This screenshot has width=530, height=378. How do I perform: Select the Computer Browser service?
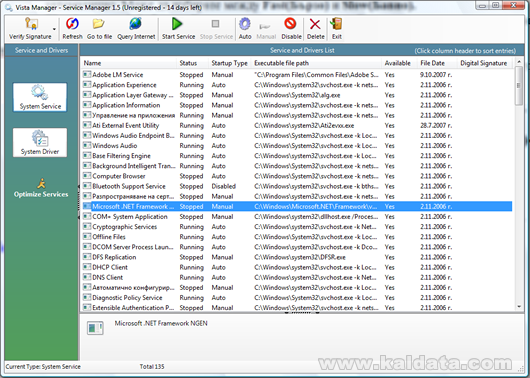click(297, 176)
